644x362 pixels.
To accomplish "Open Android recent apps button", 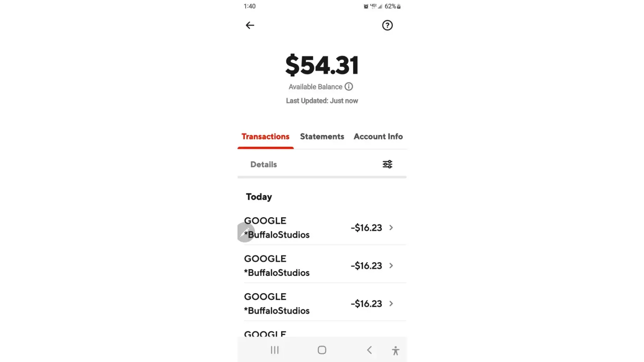I will 275,350.
